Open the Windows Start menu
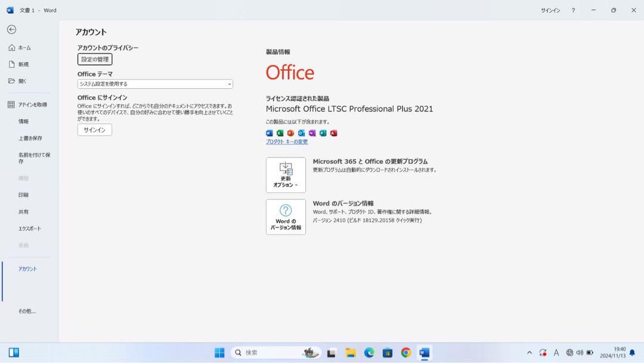Viewport: 644px width, 363px height. pos(219,353)
